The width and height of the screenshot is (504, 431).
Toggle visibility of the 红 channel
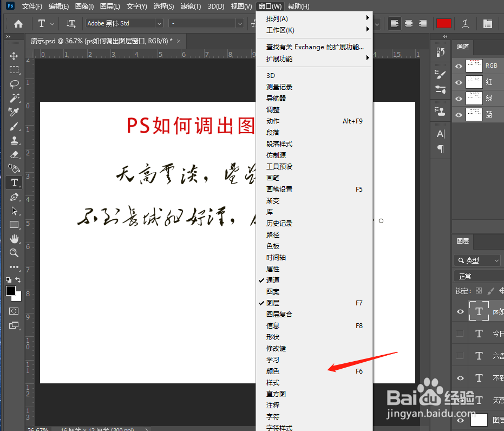(459, 82)
